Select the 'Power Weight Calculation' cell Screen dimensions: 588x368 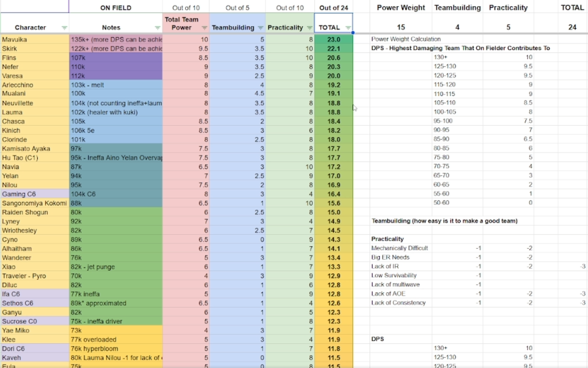(x=401, y=39)
